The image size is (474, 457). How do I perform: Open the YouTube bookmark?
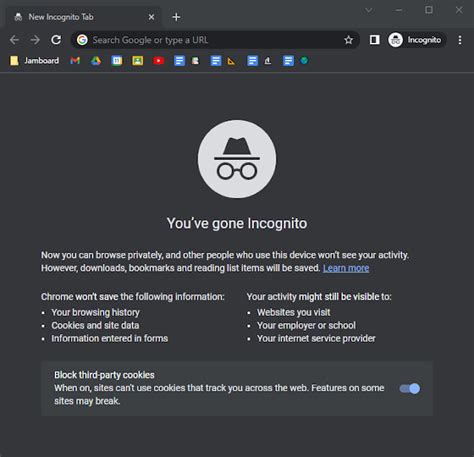click(x=159, y=61)
